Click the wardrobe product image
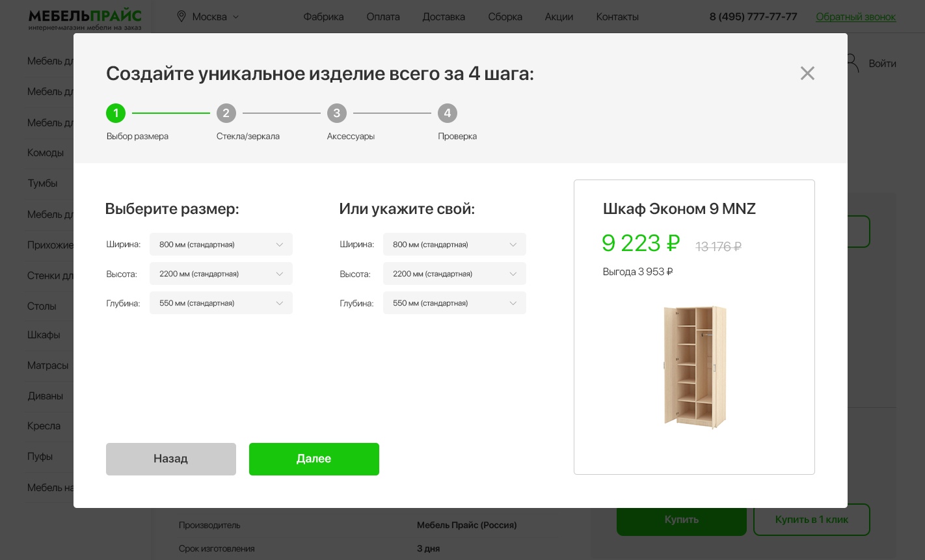 click(695, 367)
